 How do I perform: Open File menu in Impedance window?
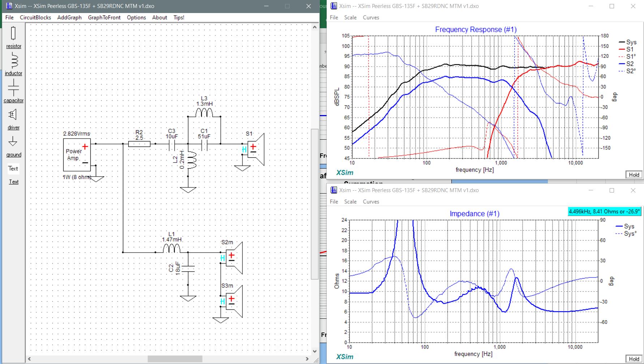[334, 202]
